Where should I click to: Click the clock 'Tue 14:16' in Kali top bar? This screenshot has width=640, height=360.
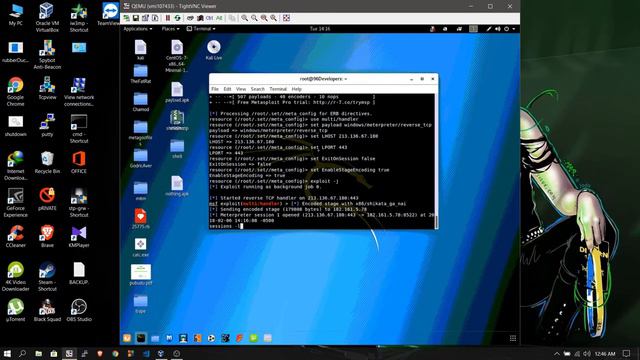coord(320,29)
